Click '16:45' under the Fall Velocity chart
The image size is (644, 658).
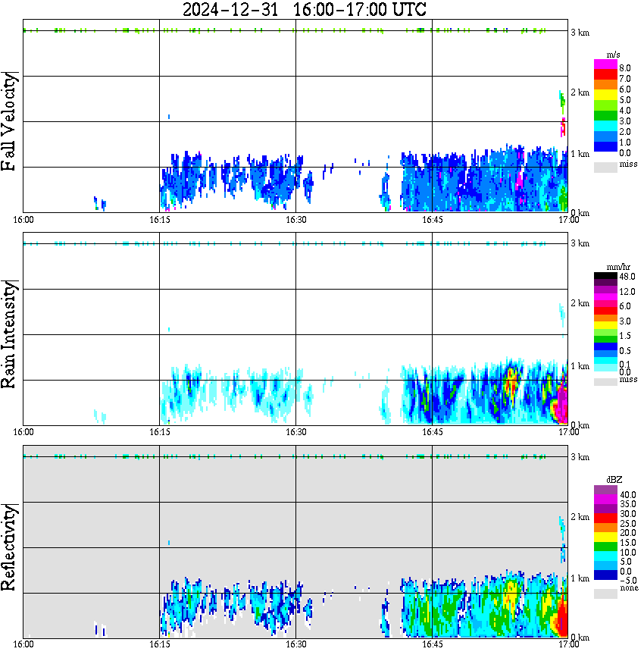point(433,220)
